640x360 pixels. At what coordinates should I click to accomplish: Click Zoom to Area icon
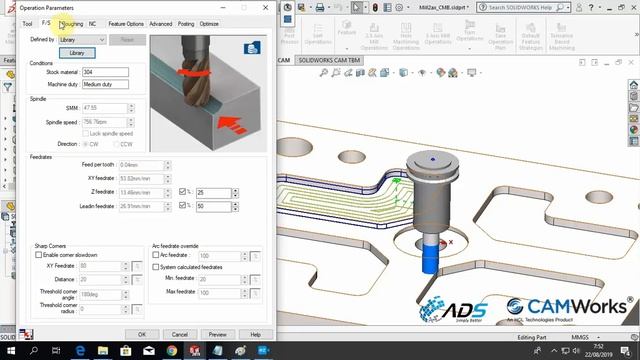coord(336,73)
